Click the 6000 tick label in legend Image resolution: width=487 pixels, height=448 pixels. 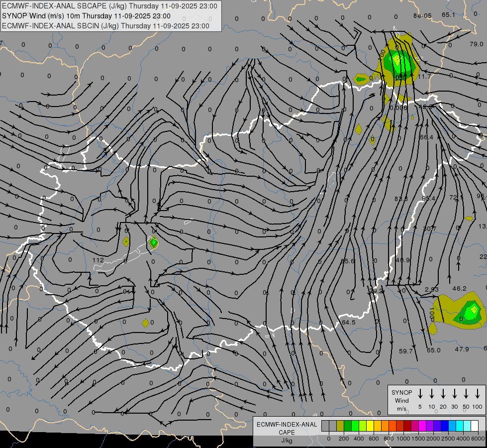click(479, 439)
